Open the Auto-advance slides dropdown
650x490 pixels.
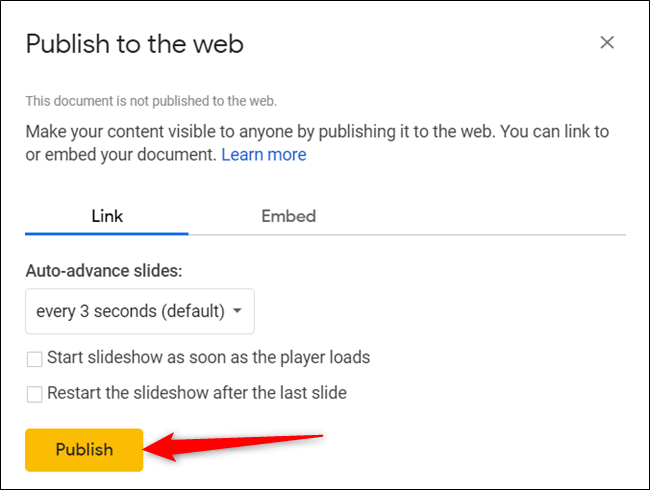(139, 311)
